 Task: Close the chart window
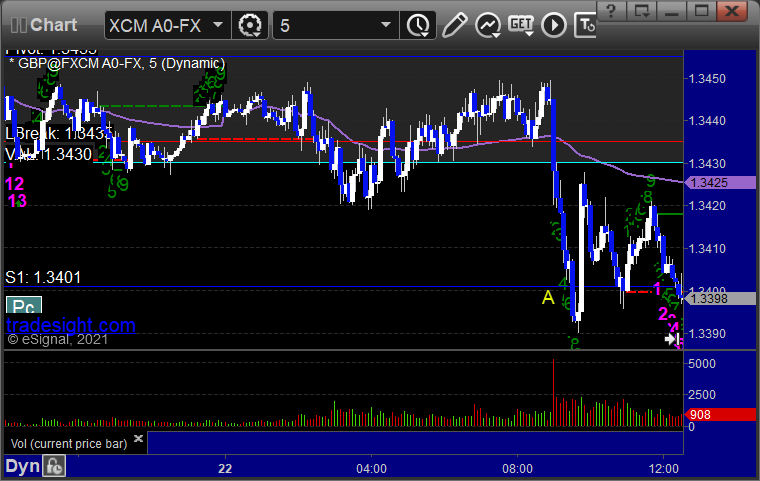pos(732,11)
